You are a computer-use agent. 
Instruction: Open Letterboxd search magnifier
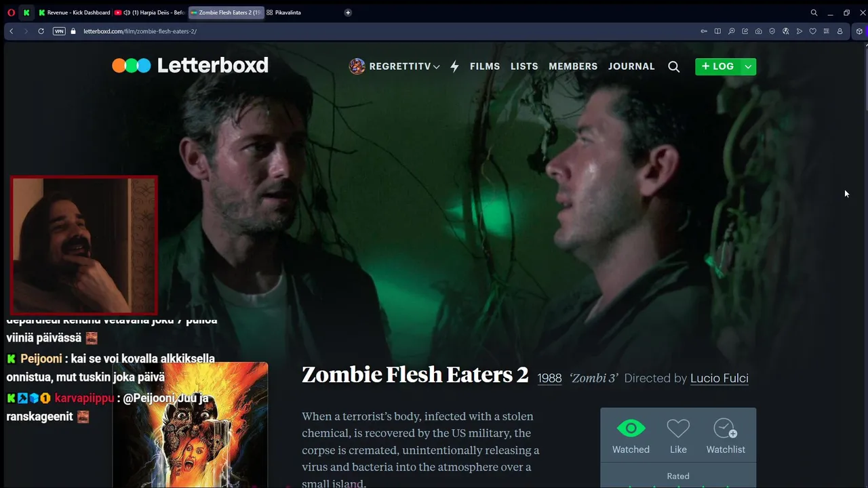[673, 66]
